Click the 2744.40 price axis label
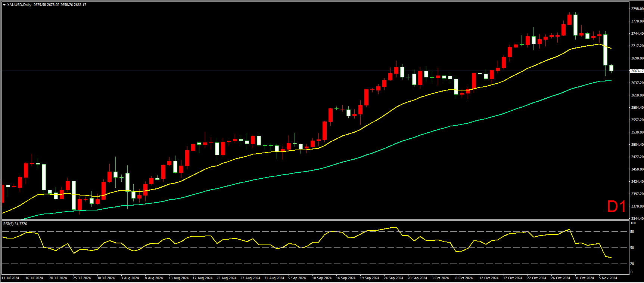Viewport: 644px width, 283px height. [x=637, y=34]
